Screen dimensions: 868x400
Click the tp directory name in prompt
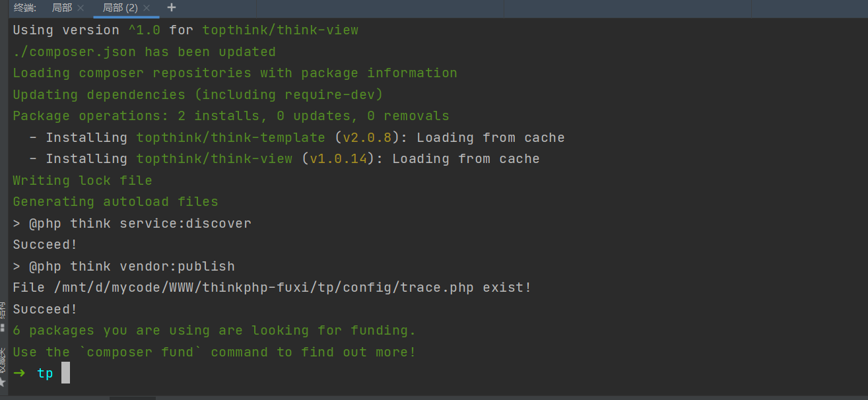pyautogui.click(x=45, y=374)
